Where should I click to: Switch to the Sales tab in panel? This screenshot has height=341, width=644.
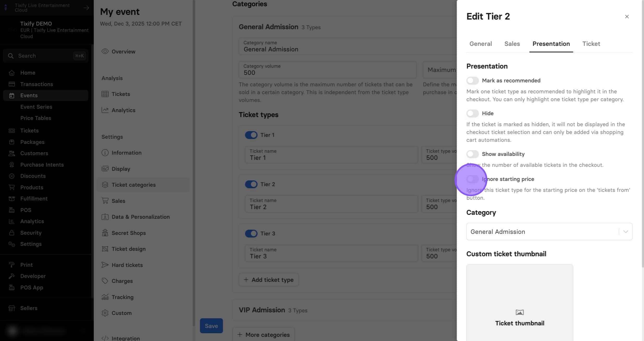coord(512,44)
